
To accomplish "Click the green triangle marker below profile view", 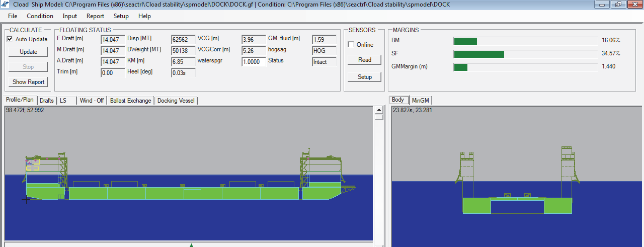I will click(x=191, y=245).
